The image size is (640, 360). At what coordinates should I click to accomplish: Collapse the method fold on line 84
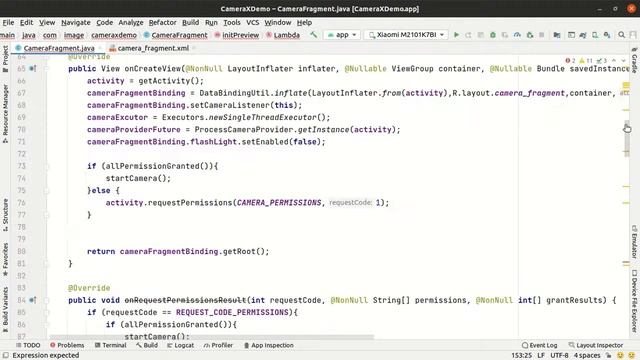pyautogui.click(x=46, y=300)
